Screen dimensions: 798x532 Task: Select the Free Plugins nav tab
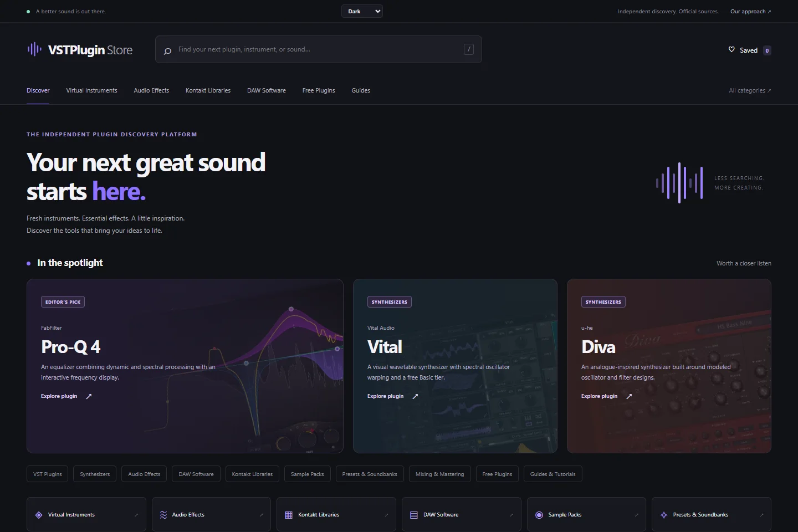pyautogui.click(x=319, y=90)
